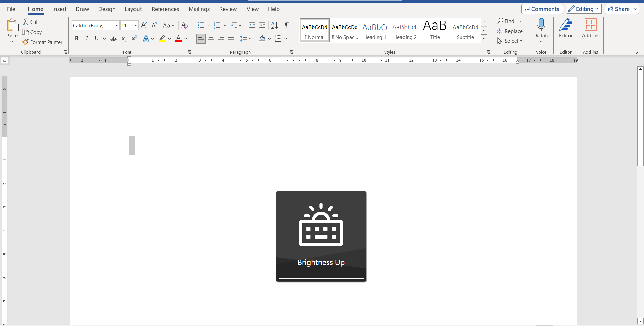This screenshot has width=644, height=326.
Task: Cut the selection with the scissors icon
Action: [x=25, y=22]
